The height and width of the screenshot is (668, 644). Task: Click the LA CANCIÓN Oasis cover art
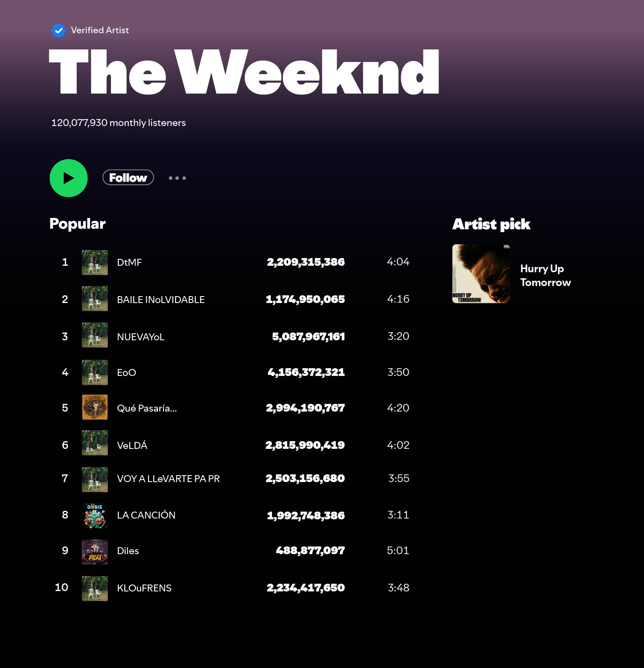point(95,516)
